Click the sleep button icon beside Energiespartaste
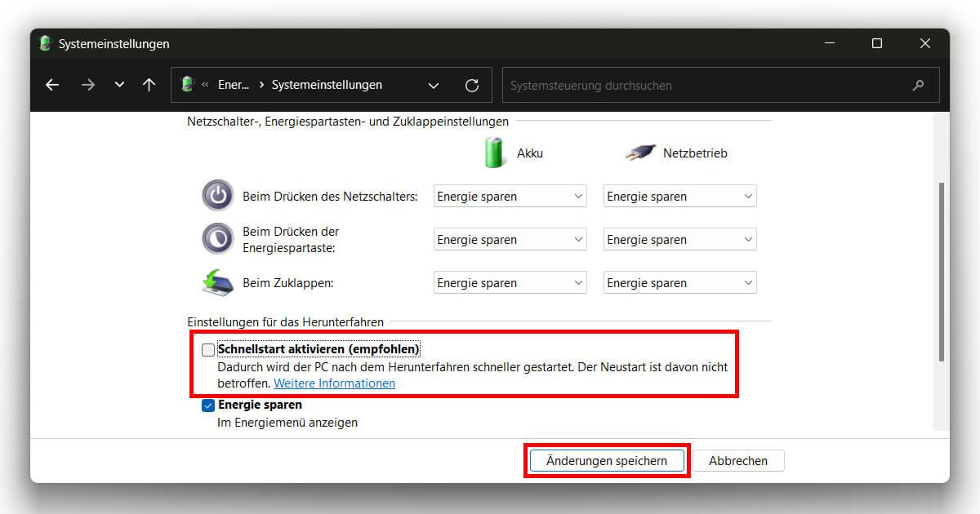The image size is (980, 514). (x=217, y=238)
